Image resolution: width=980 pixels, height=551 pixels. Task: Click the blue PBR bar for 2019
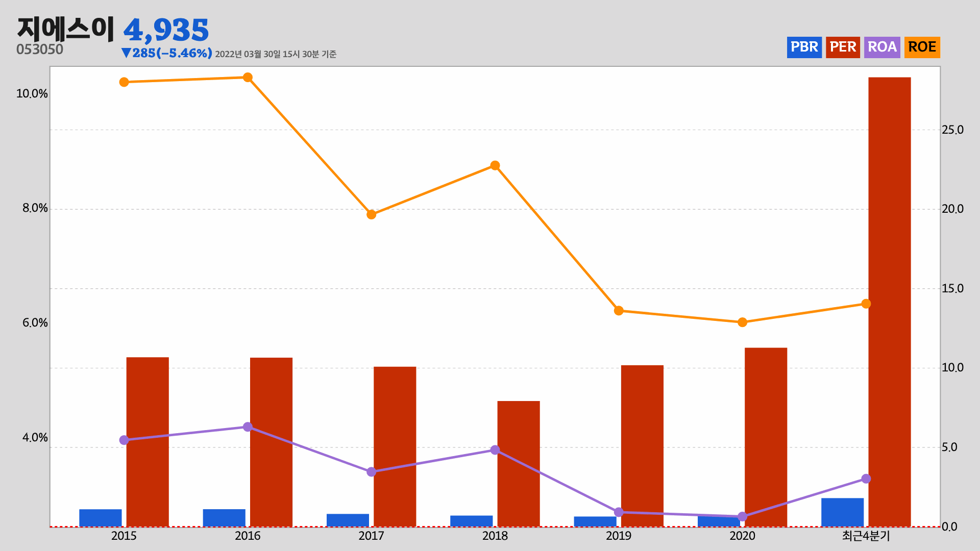point(595,521)
